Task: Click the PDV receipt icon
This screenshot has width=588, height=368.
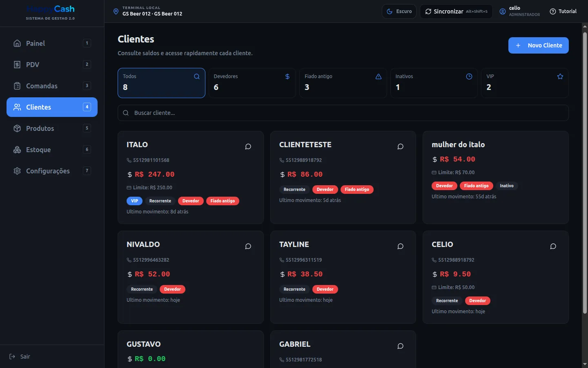Action: coord(17,65)
